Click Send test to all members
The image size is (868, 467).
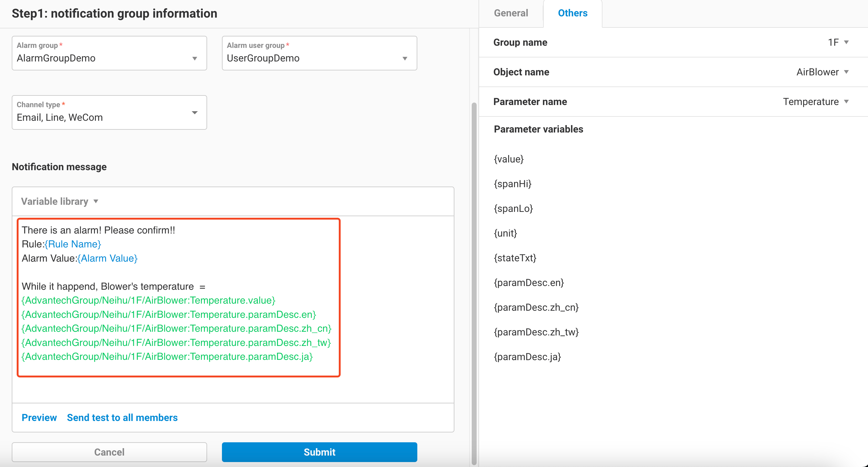coord(122,418)
